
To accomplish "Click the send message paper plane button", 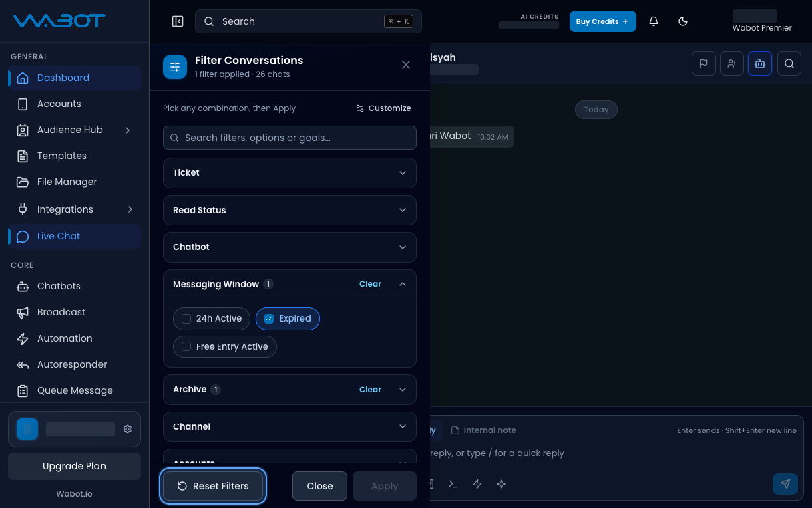I will (x=785, y=484).
